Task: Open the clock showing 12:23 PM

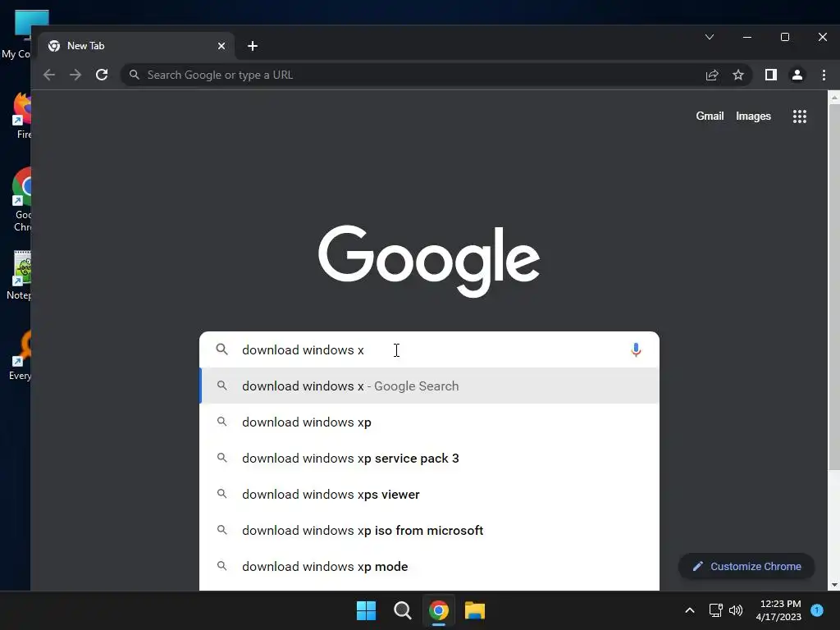Action: pos(778,610)
